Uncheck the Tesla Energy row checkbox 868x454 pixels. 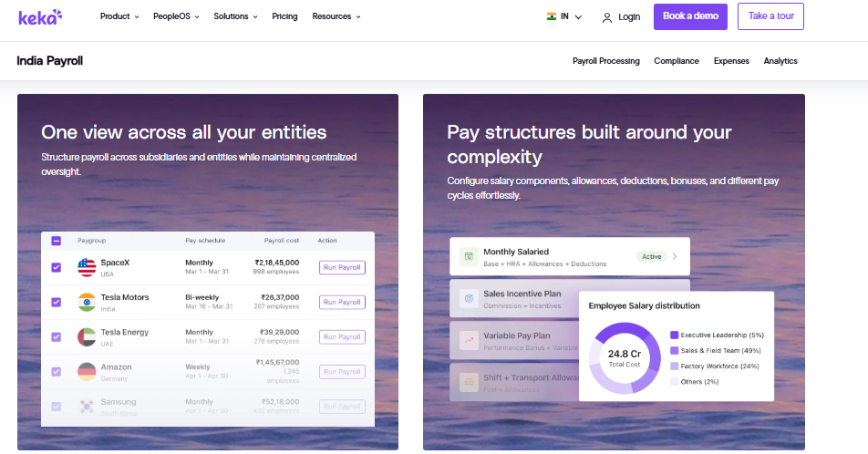coord(56,337)
